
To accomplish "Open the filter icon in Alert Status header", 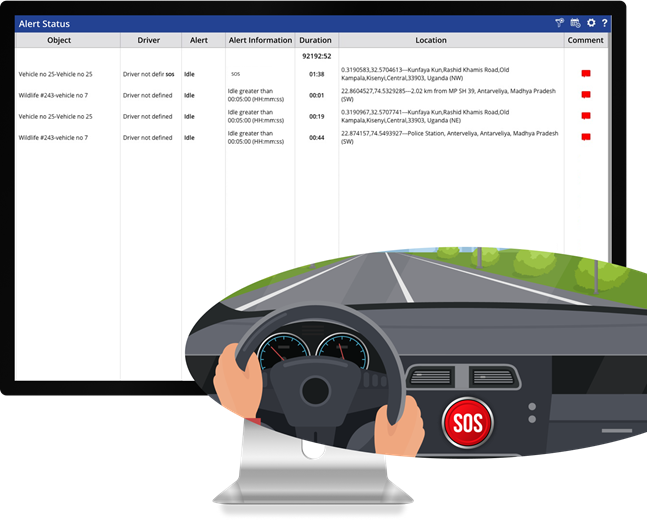I will pyautogui.click(x=560, y=23).
